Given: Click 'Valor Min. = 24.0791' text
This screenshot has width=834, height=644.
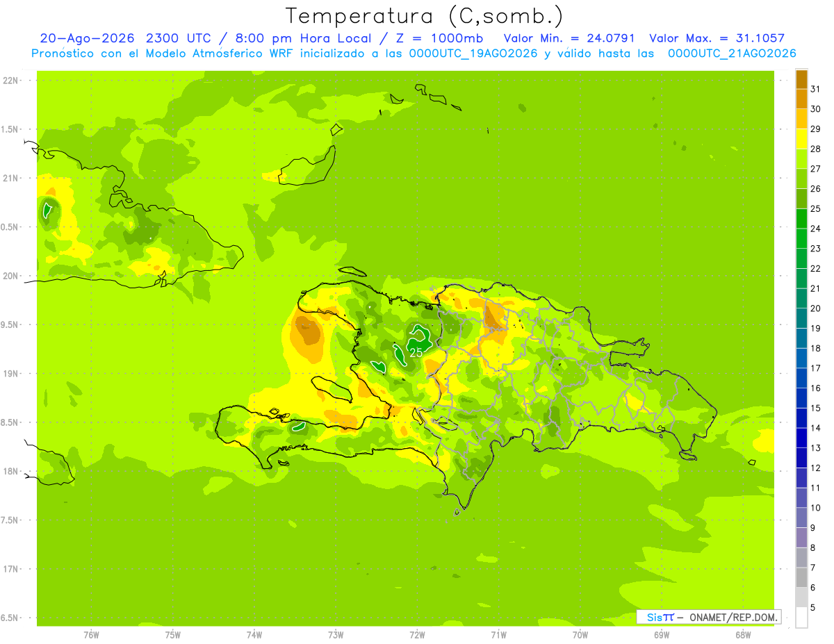Looking at the screenshot, I should tap(571, 38).
